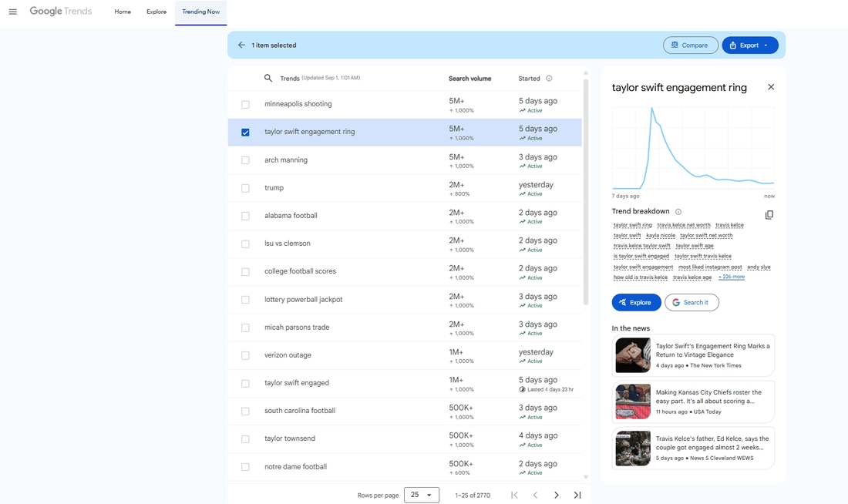This screenshot has width=848, height=504.
Task: Open the New York Times article thumbnail
Action: (633, 356)
